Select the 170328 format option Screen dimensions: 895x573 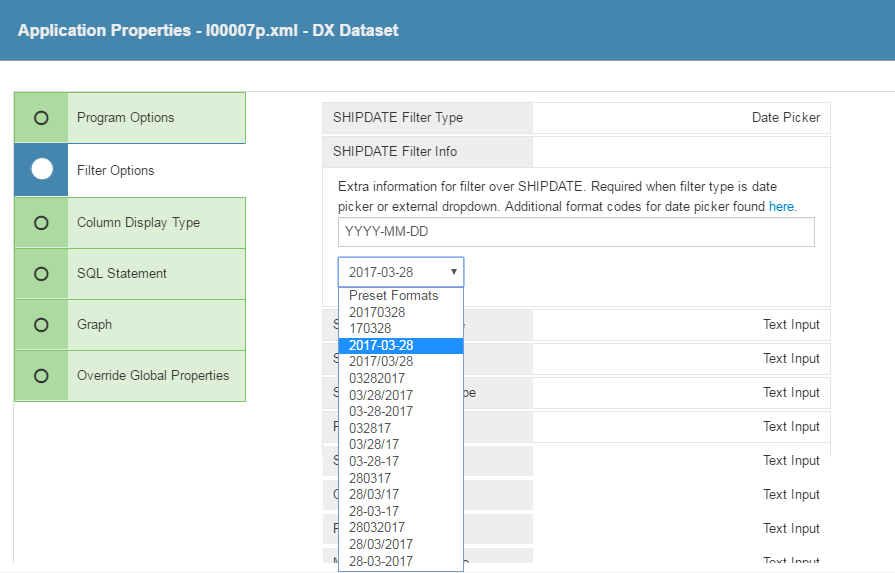370,329
